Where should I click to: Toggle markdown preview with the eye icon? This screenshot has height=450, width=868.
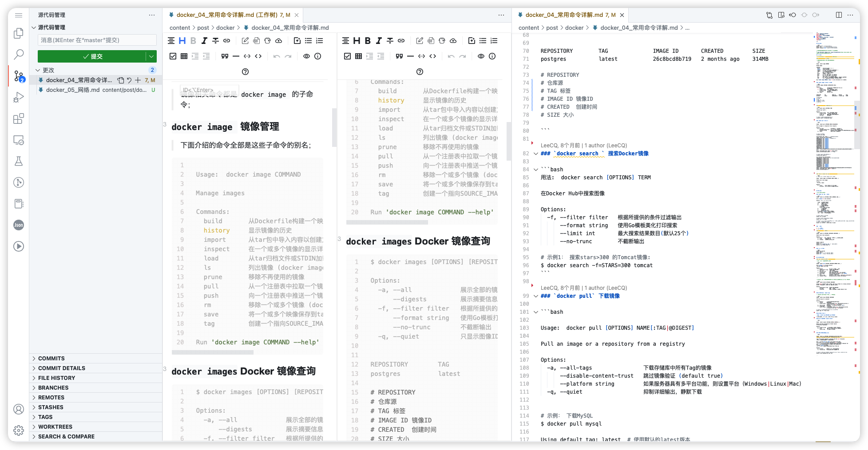pos(306,56)
